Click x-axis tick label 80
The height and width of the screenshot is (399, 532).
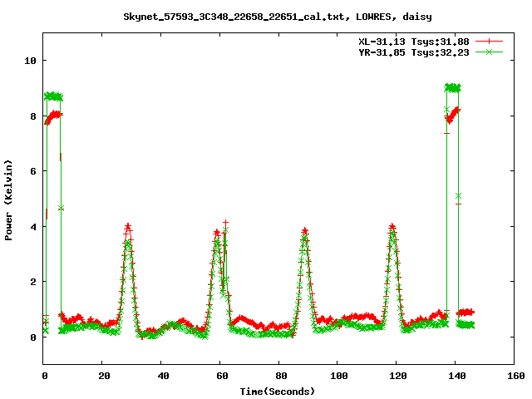click(281, 376)
